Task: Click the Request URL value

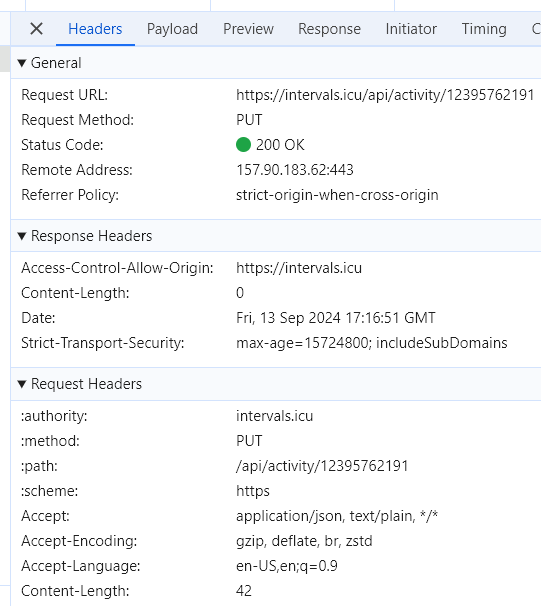Action: coord(385,95)
